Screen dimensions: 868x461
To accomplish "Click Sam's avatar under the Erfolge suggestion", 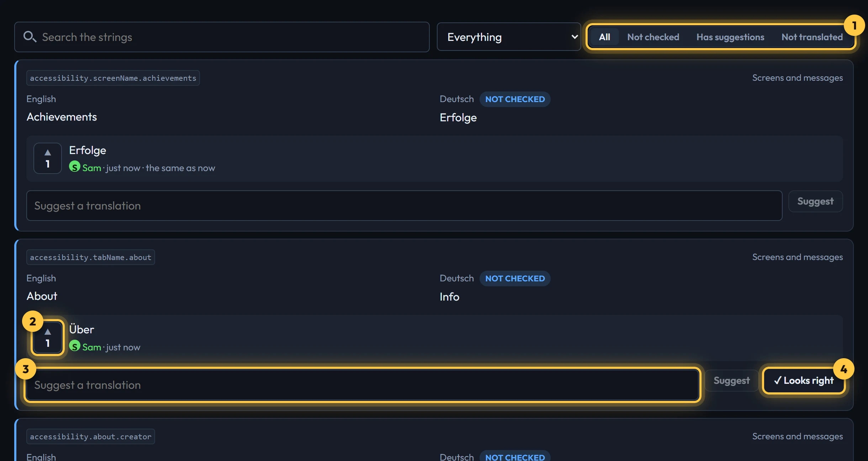I will click(74, 167).
